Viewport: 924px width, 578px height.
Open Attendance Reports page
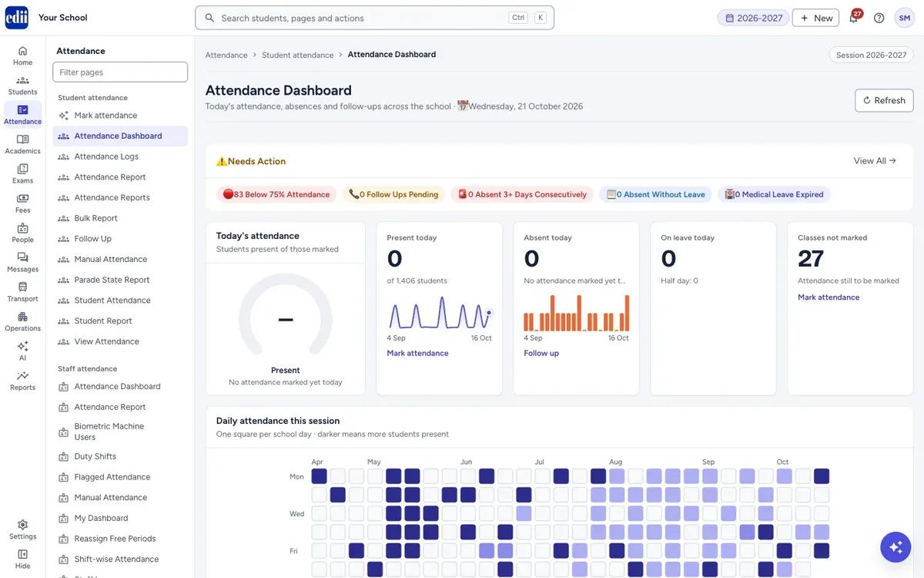120,197
